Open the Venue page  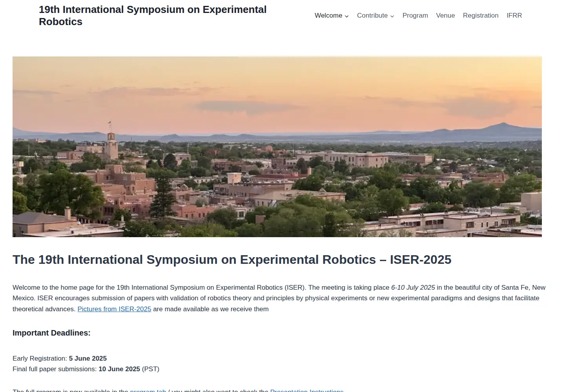pos(445,16)
